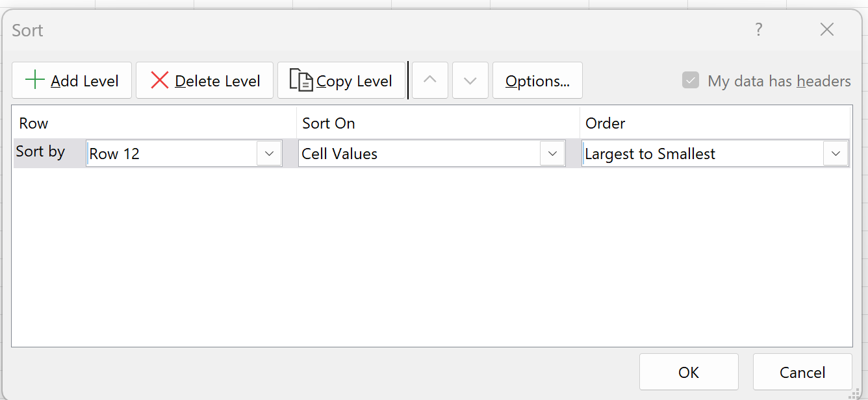Open the Largest to Smallest Order dropdown
868x400 pixels.
coord(837,153)
